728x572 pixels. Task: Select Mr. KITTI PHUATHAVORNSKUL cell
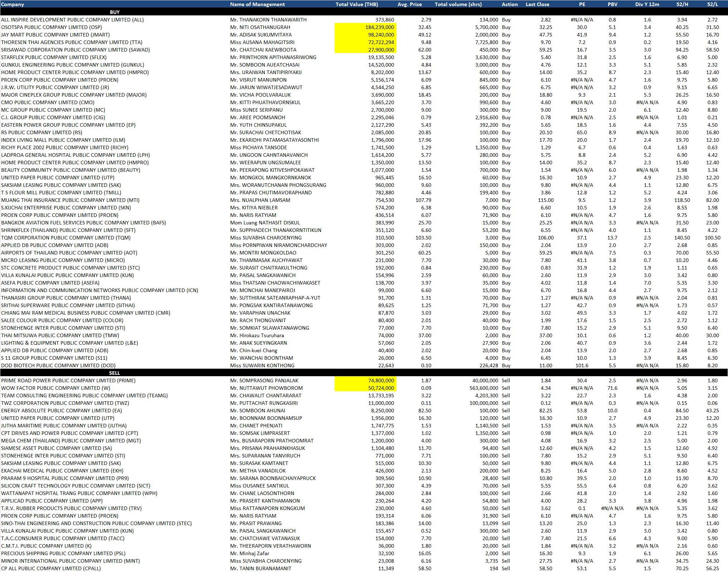(x=265, y=102)
